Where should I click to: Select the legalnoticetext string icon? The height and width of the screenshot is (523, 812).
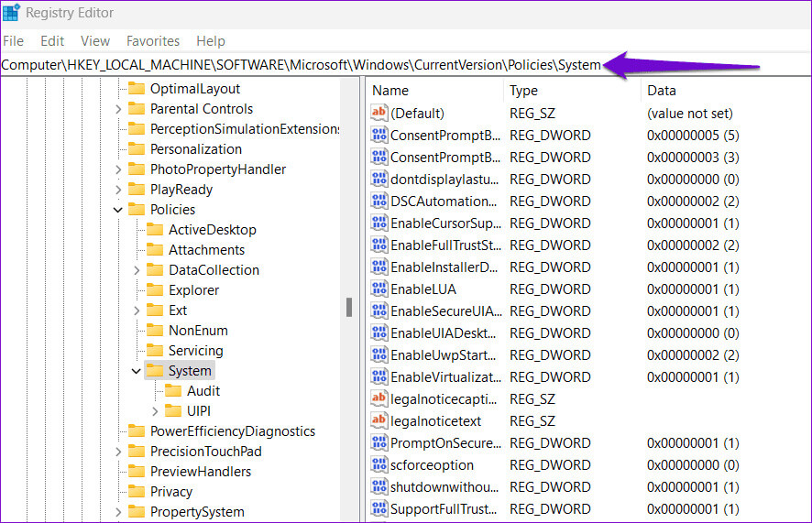pyautogui.click(x=379, y=420)
